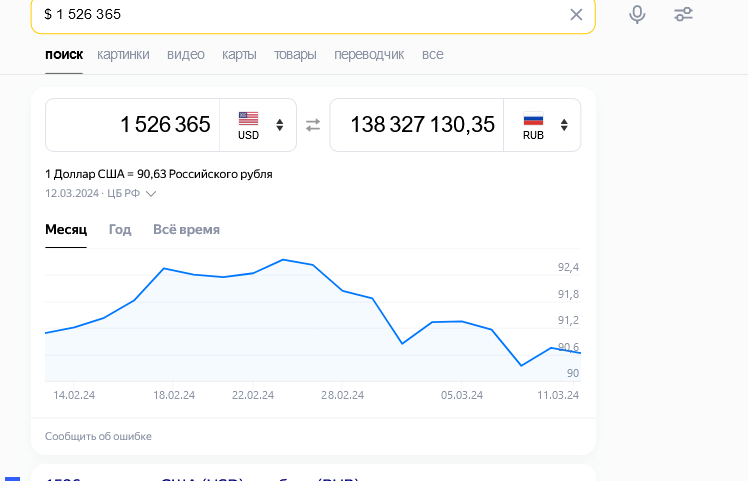Click the exchange rate text 1 Доллар США

click(158, 174)
